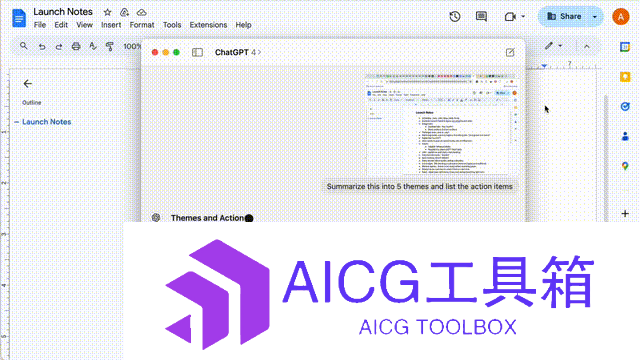Select Launch Notes heading in outline
Screen dimensions: 640x360
(x=47, y=122)
